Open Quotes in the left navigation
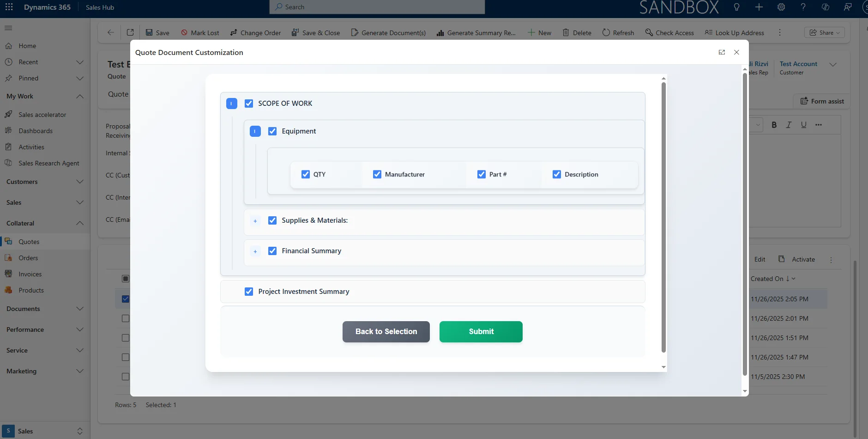Viewport: 868px width, 439px height. pyautogui.click(x=29, y=242)
